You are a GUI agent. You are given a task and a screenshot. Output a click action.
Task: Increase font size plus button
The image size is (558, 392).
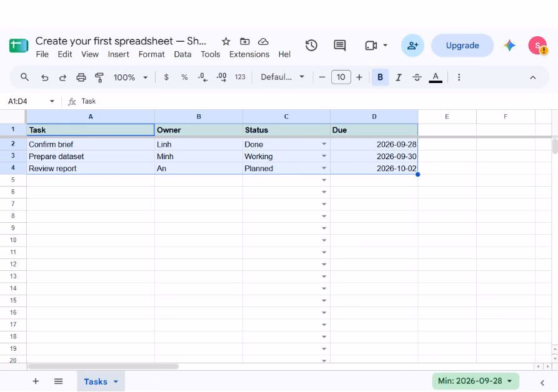tap(359, 77)
